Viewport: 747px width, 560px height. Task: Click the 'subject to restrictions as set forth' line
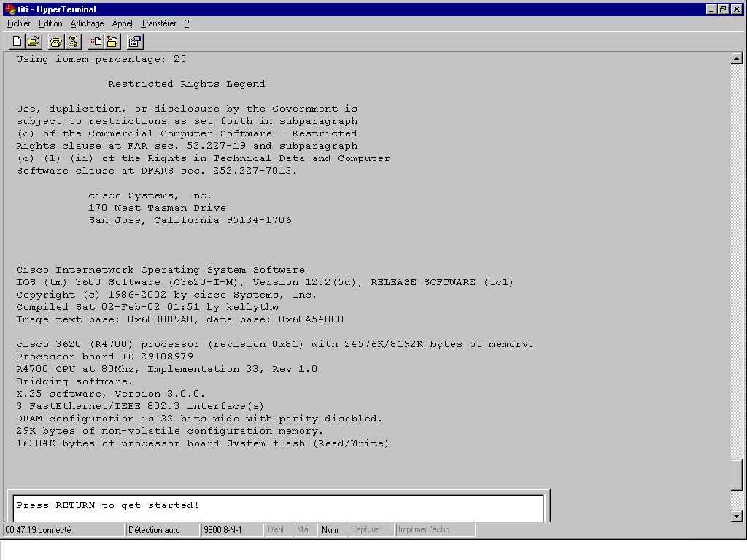coord(187,121)
